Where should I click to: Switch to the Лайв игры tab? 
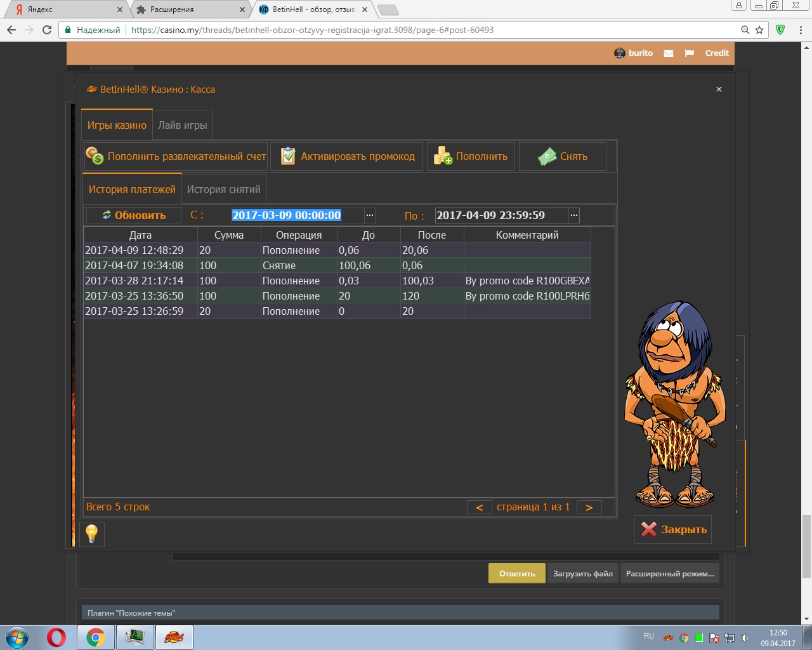coord(183,125)
